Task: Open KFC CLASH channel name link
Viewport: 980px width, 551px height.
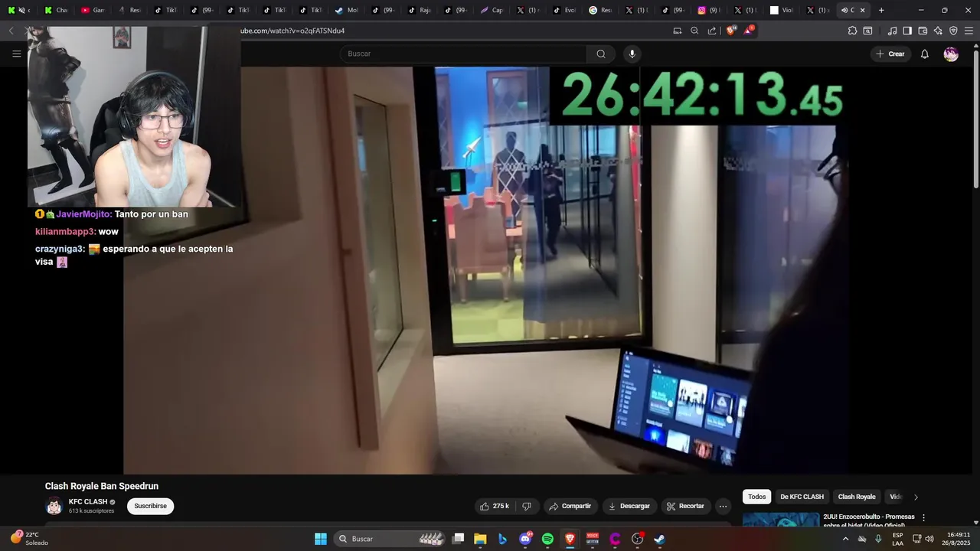Action: coord(88,502)
